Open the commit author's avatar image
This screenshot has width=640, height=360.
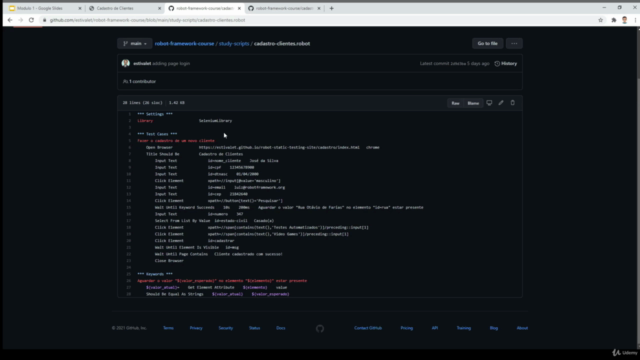pyautogui.click(x=126, y=63)
